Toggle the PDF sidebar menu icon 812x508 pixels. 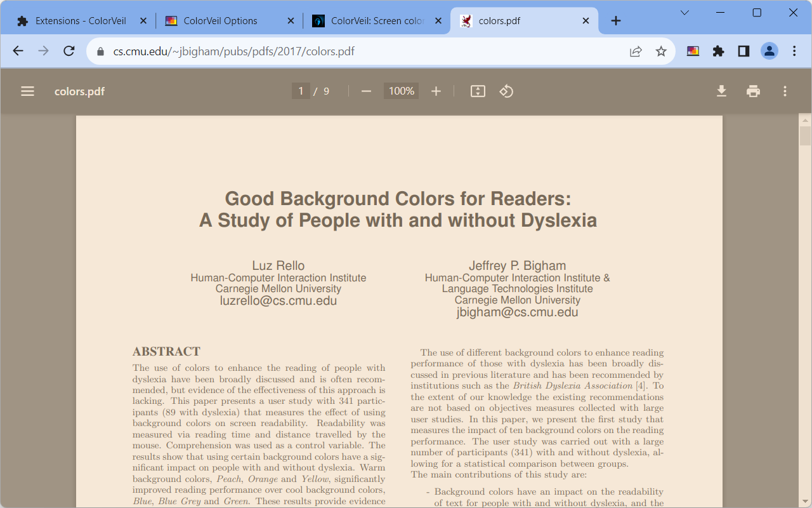coord(27,91)
